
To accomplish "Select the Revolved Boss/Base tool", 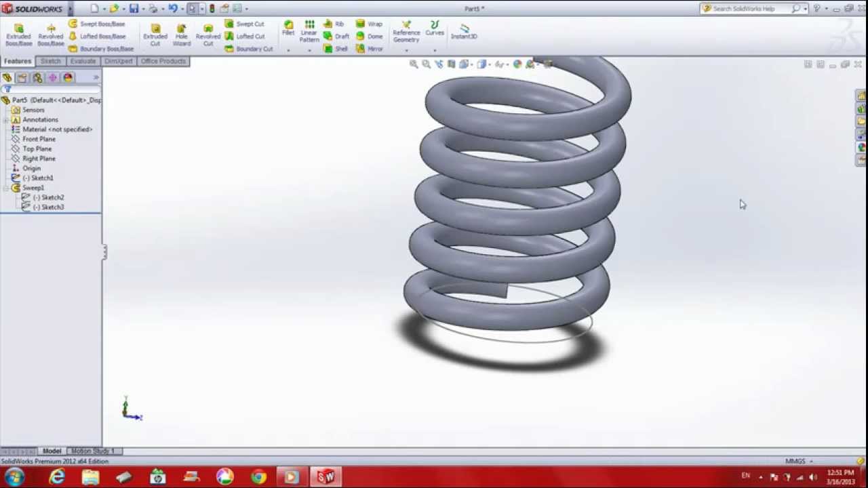I will pyautogui.click(x=51, y=35).
